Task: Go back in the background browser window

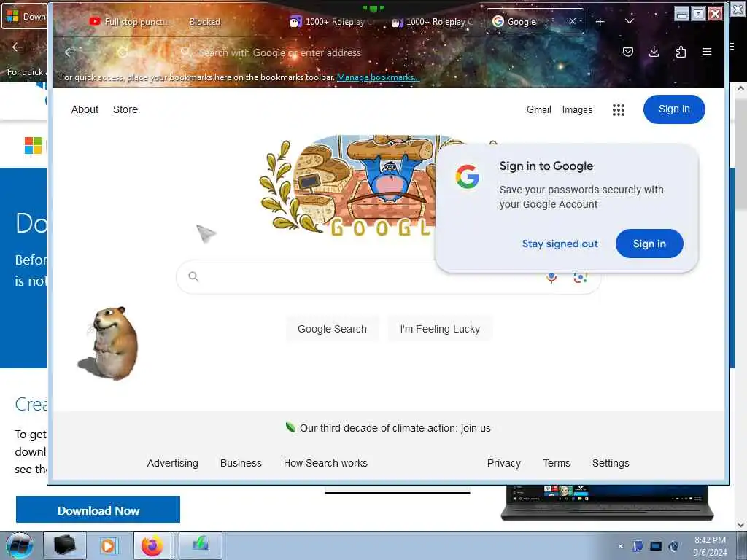Action: point(18,47)
